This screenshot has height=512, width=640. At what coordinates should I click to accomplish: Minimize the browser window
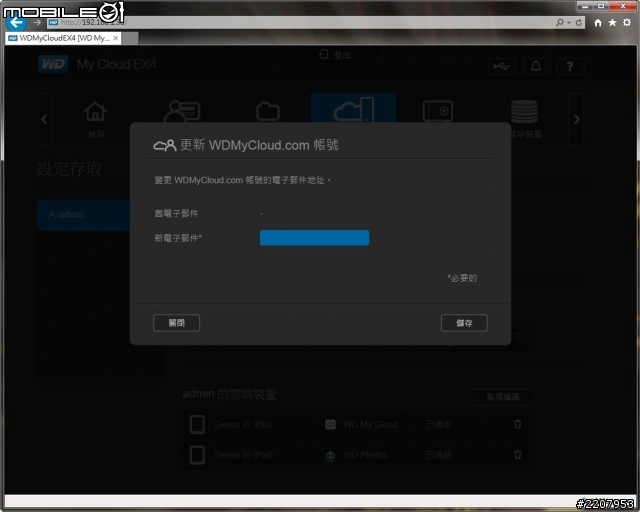tap(585, 6)
